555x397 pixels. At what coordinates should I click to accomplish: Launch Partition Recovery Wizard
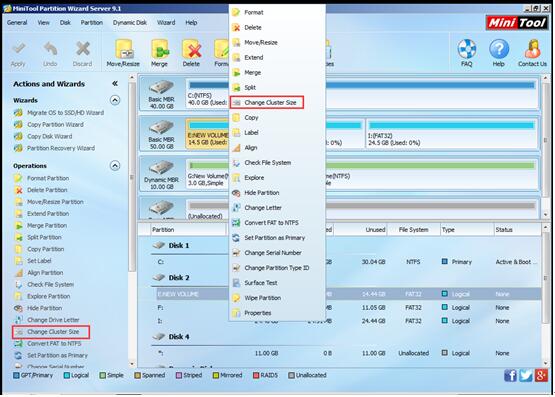54,148
